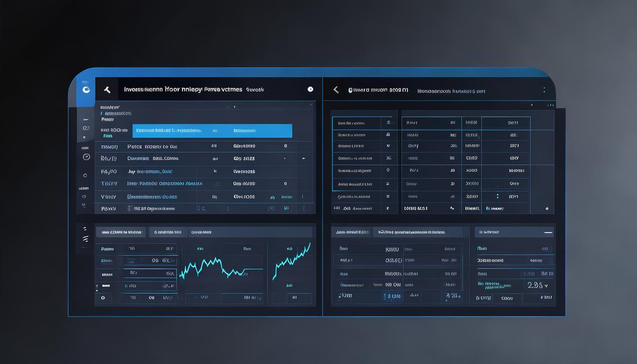Viewport: 637px width, 364px height.
Task: Click the hammer tool icon in left header
Action: click(107, 90)
